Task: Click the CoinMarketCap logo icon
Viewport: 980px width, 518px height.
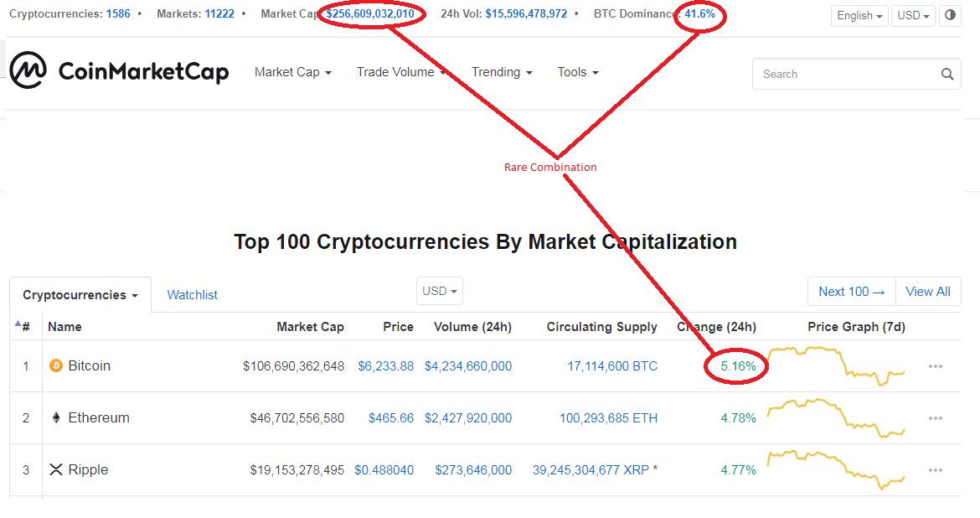Action: 28,70
